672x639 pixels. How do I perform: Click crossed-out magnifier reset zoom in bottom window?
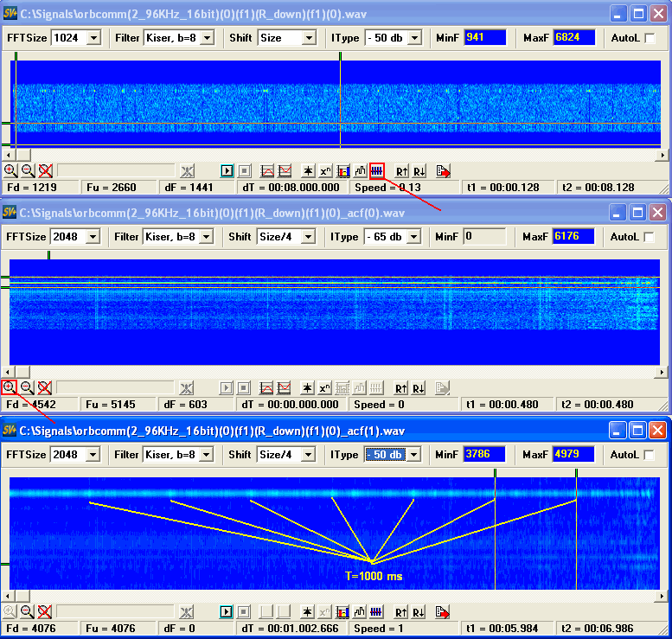(45, 611)
